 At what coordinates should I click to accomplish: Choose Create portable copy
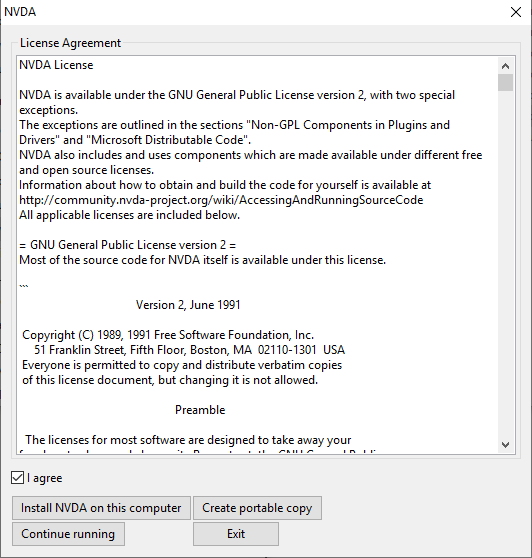click(257, 508)
